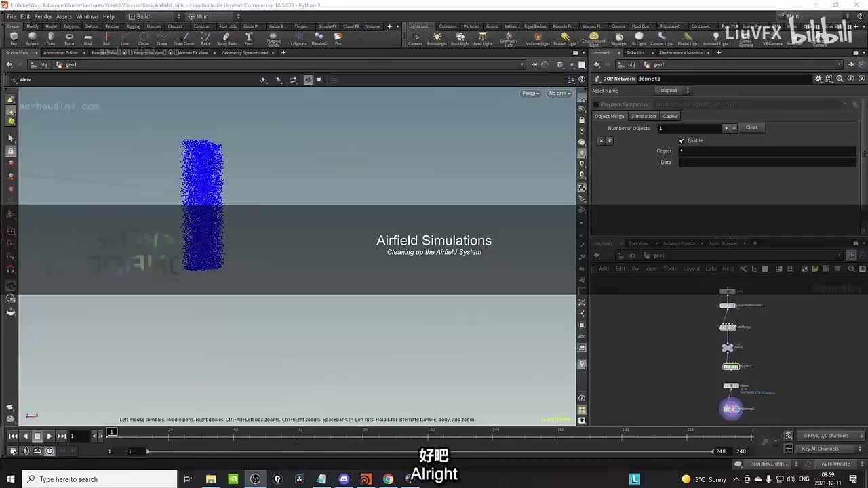
Task: Create an L-System from the shelf
Action: 298,39
